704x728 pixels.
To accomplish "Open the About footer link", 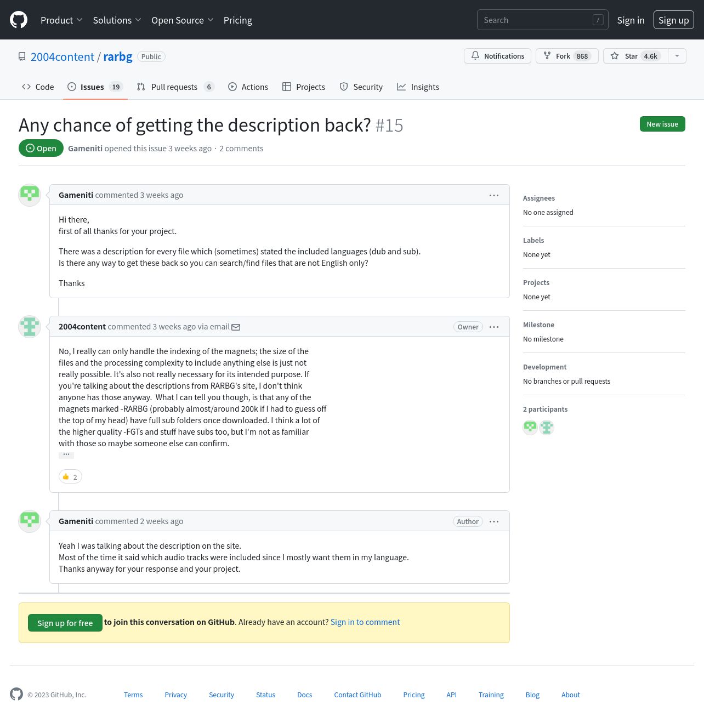I will (571, 695).
